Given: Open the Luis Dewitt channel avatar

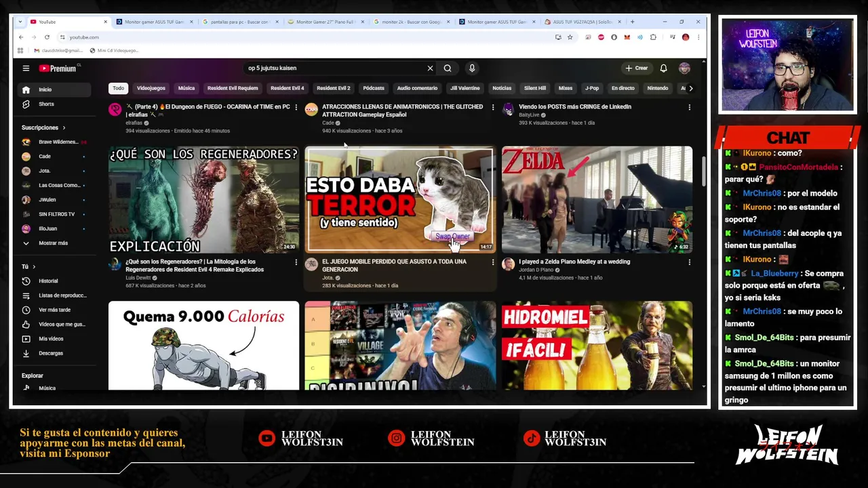Looking at the screenshot, I should 115,264.
